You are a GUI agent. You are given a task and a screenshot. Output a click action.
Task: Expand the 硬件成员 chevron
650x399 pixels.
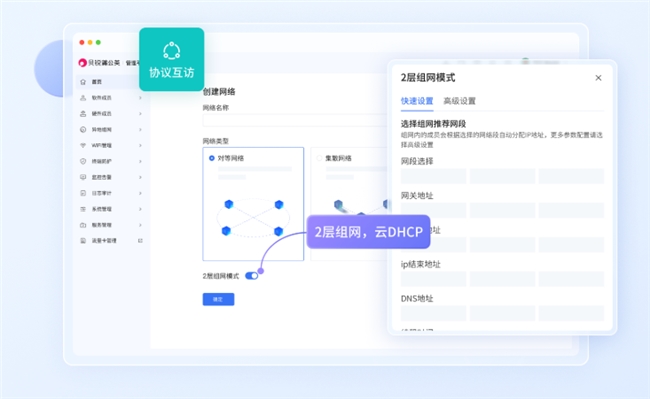pyautogui.click(x=140, y=114)
